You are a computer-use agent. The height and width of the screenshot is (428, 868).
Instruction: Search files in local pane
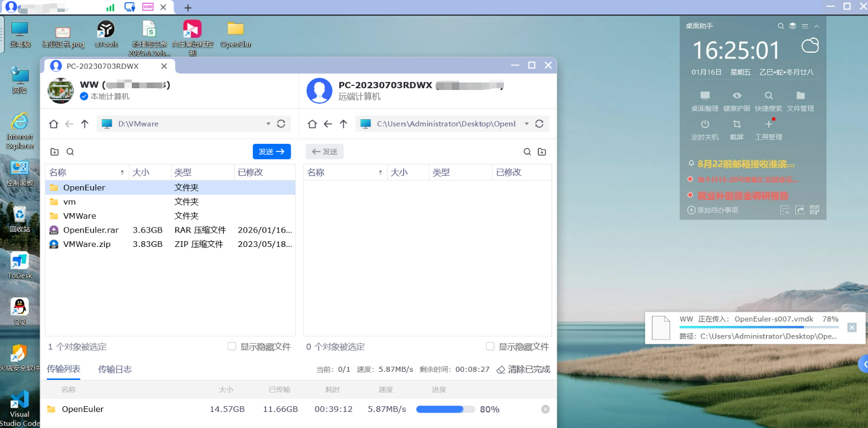tap(70, 152)
